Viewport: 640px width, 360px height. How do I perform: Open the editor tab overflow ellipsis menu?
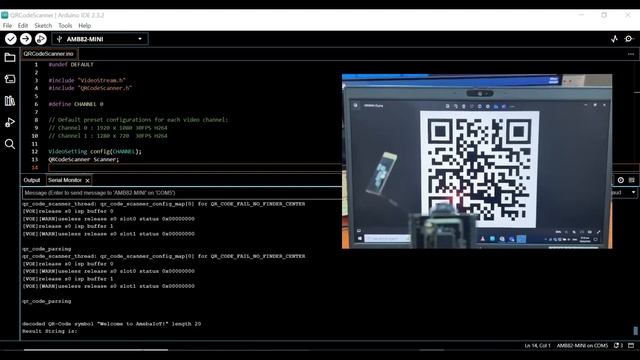pyautogui.click(x=631, y=54)
